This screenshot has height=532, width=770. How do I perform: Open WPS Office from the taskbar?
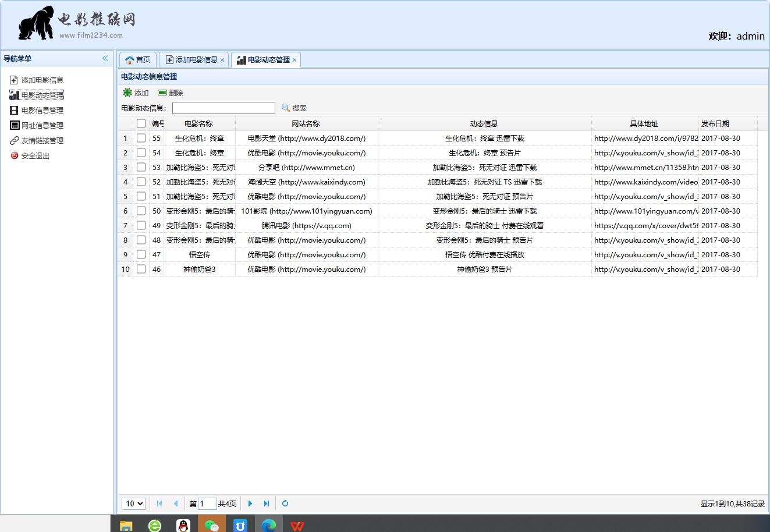click(297, 525)
